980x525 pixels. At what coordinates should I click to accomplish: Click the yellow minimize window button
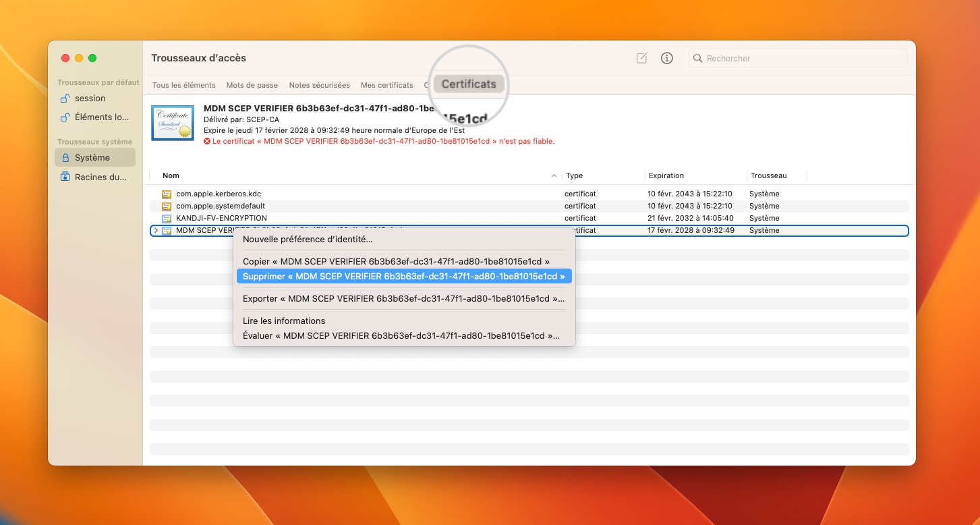pyautogui.click(x=79, y=58)
